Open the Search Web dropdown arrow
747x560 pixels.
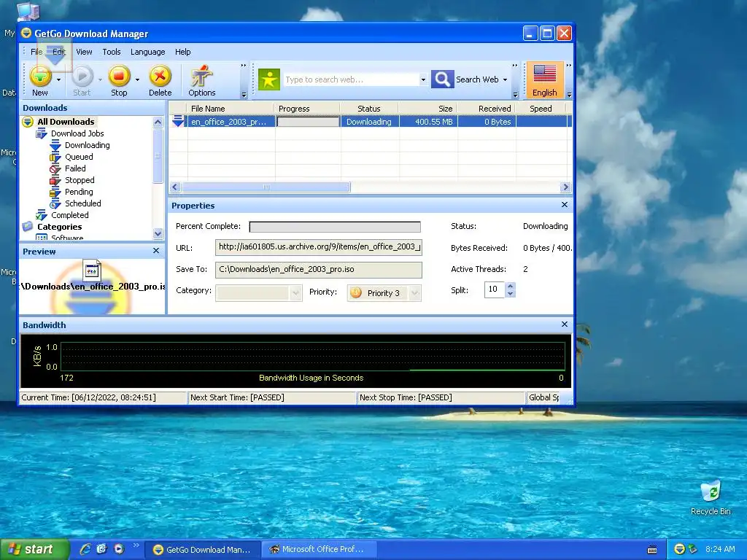[x=505, y=79]
